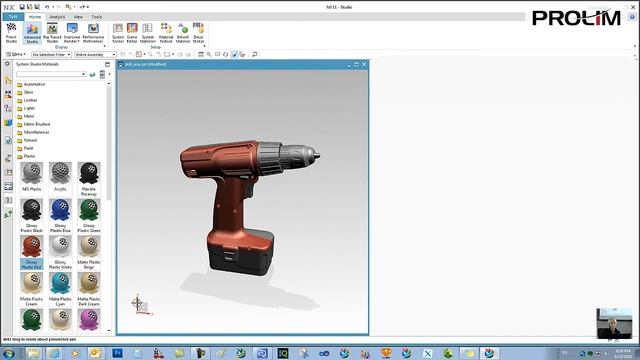The height and width of the screenshot is (360, 640).
Task: Click the System Studio Materials panel pin
Action: 107,64
